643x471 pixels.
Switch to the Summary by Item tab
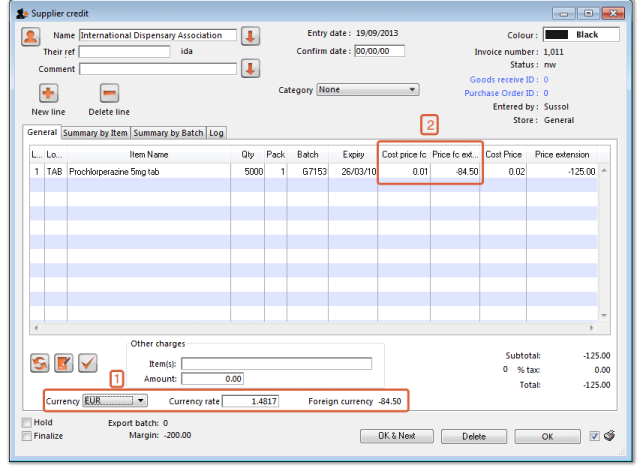(95, 132)
